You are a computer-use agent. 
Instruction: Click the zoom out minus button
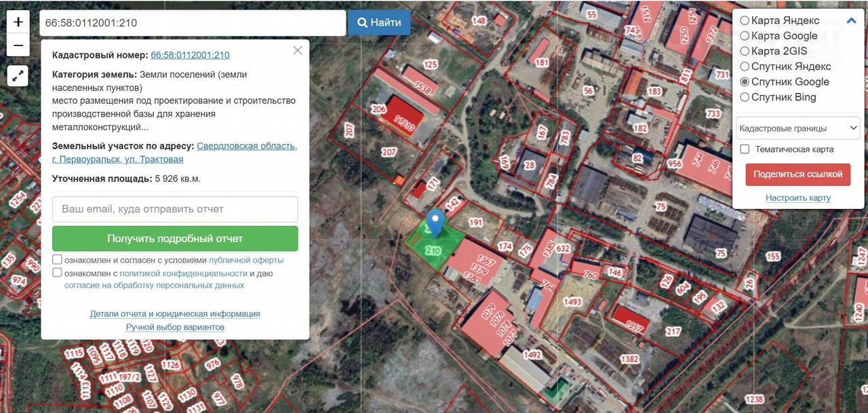18,45
